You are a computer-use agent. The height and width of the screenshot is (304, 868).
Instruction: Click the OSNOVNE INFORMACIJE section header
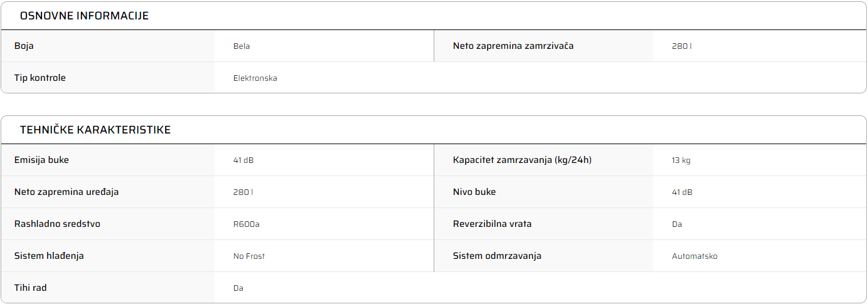(84, 16)
